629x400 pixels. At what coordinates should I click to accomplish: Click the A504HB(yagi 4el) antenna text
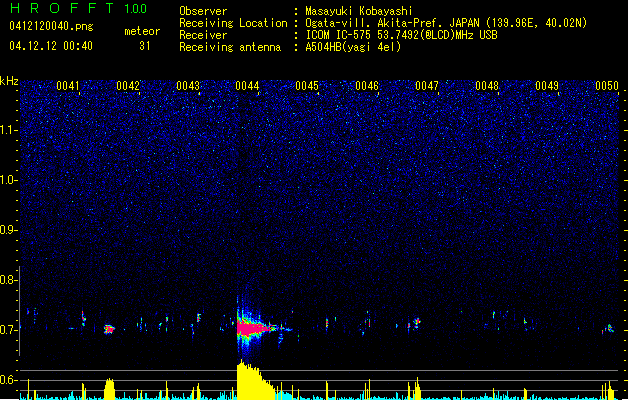coord(353,47)
